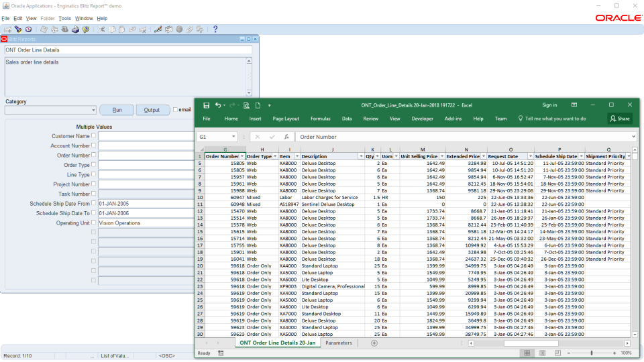This screenshot has height=362, width=644.
Task: Click the Share button in Excel
Action: point(619,119)
